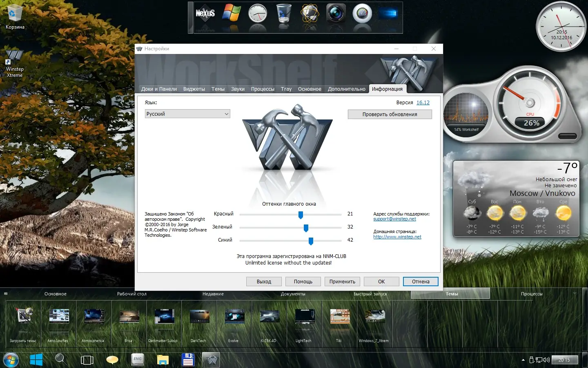588x368 pixels.
Task: Click the Применить button
Action: [342, 282]
